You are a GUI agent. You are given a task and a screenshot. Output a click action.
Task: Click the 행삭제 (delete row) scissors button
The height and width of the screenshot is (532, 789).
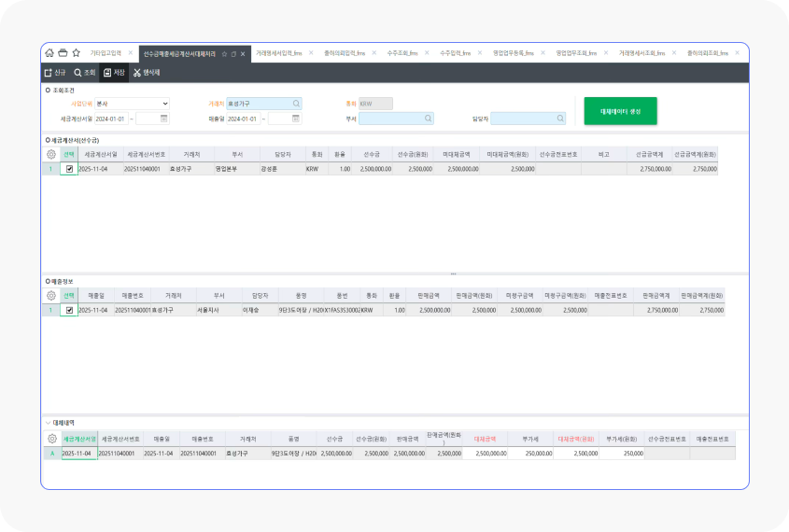[147, 72]
